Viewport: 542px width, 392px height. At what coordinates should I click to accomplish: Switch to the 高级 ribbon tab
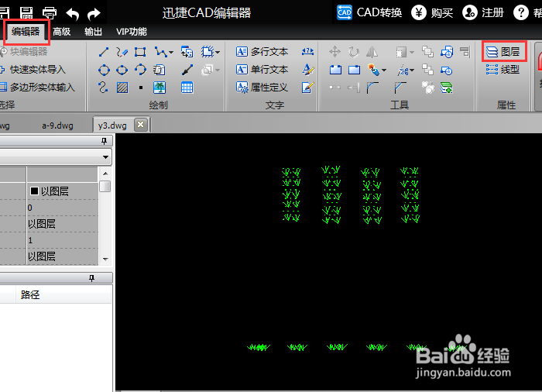pyautogui.click(x=61, y=32)
